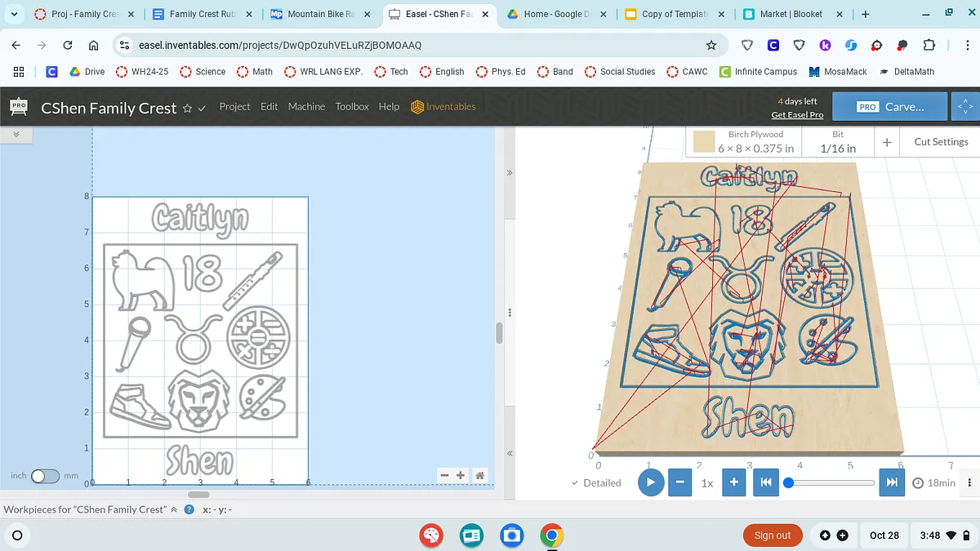Open the Toolbox menu

pyautogui.click(x=352, y=107)
